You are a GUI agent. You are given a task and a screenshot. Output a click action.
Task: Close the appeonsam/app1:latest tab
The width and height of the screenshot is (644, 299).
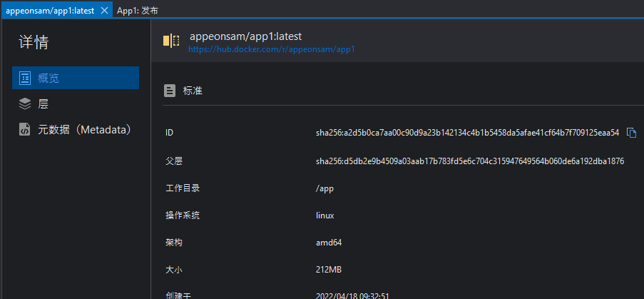[x=104, y=11]
